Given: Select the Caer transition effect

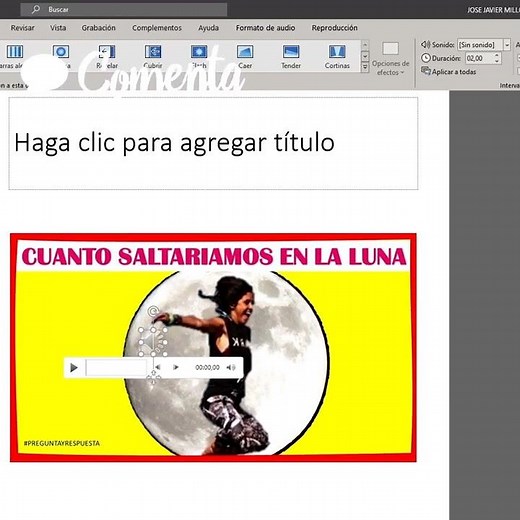Looking at the screenshot, I should 245,57.
